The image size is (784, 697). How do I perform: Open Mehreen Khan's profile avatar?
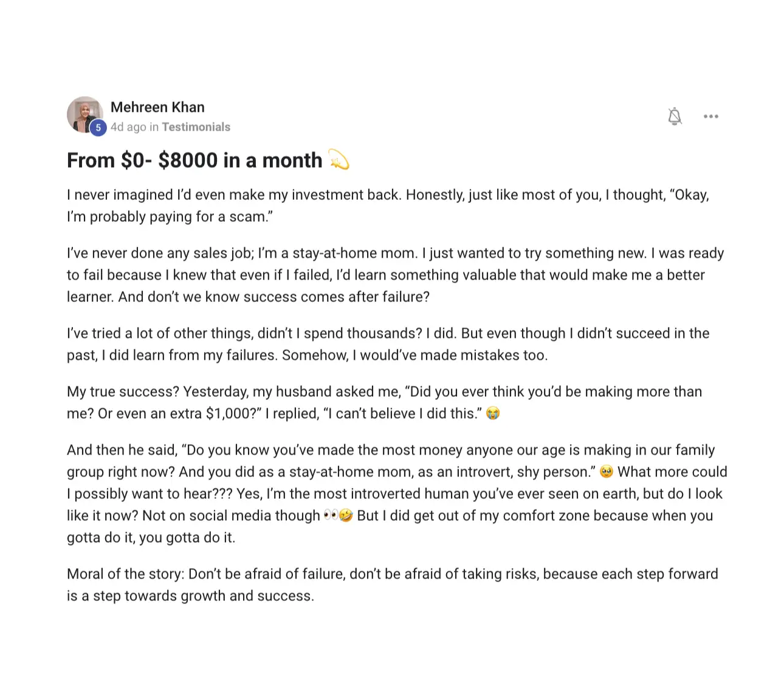point(85,114)
